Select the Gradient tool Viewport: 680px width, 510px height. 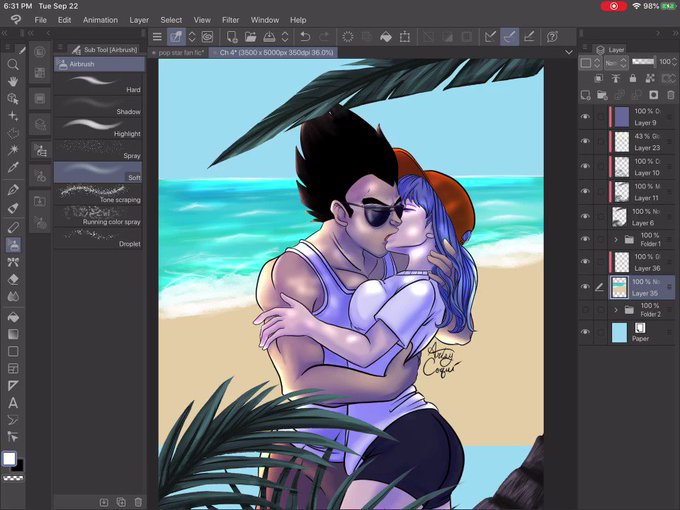(x=13, y=334)
